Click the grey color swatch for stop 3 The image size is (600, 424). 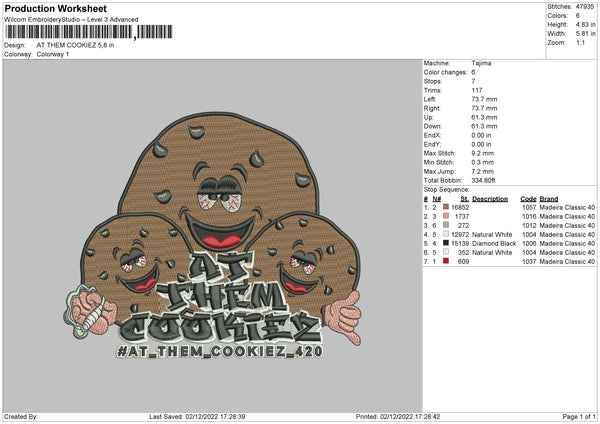point(446,225)
